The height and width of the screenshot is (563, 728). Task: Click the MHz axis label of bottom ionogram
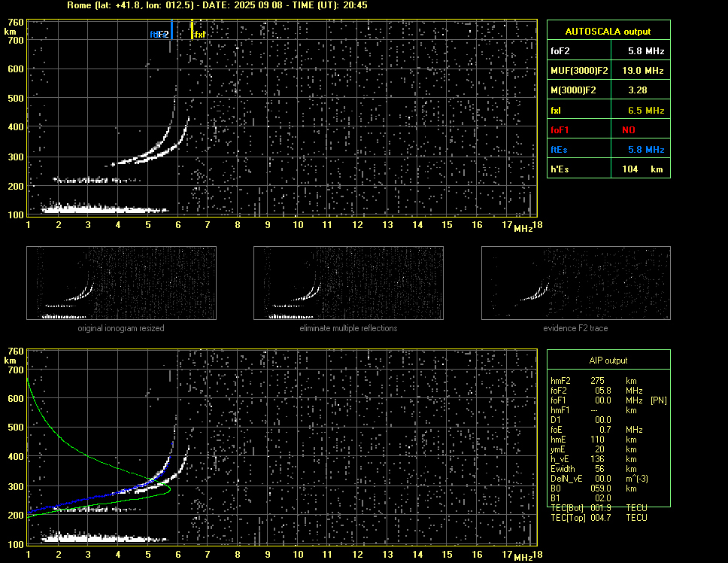point(523,558)
